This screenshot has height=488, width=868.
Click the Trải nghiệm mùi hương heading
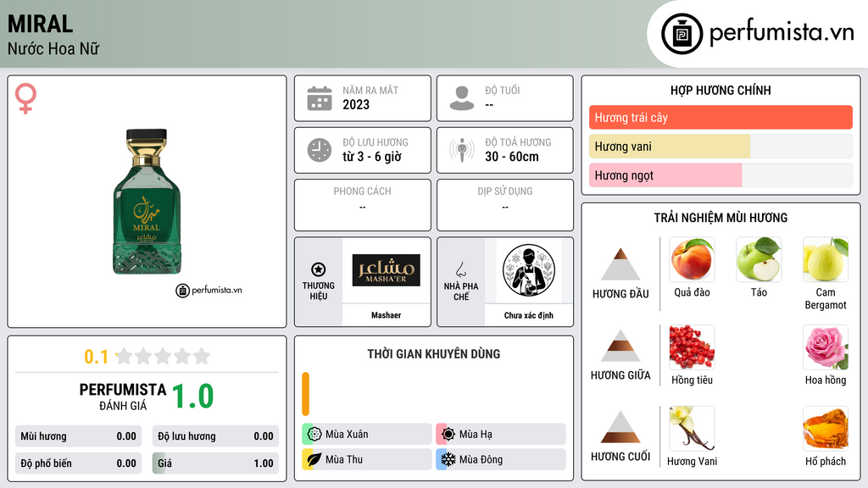(721, 218)
